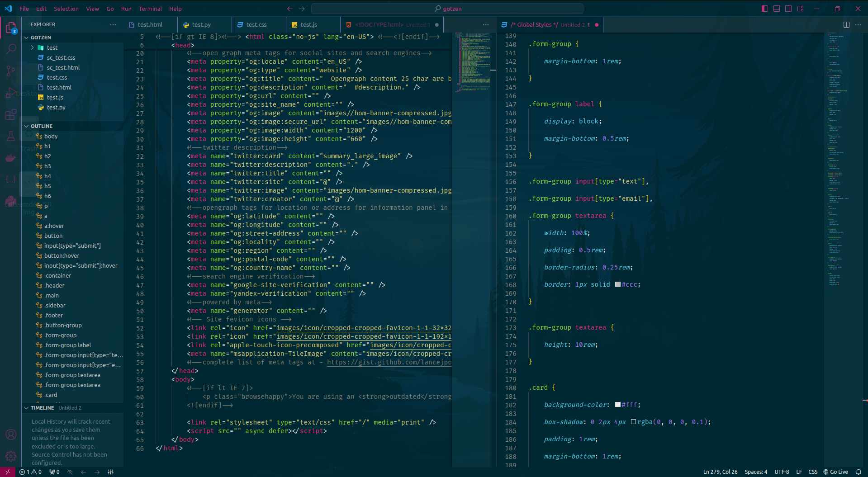Viewport: 868px width, 477px height.
Task: Open the Customize Layout button
Action: pos(801,9)
